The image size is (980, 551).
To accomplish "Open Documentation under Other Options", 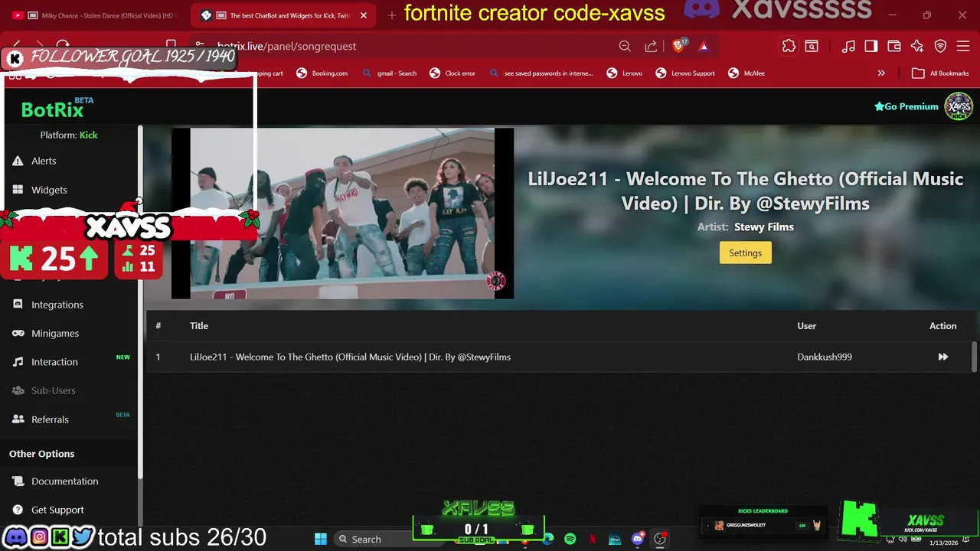I will point(64,481).
